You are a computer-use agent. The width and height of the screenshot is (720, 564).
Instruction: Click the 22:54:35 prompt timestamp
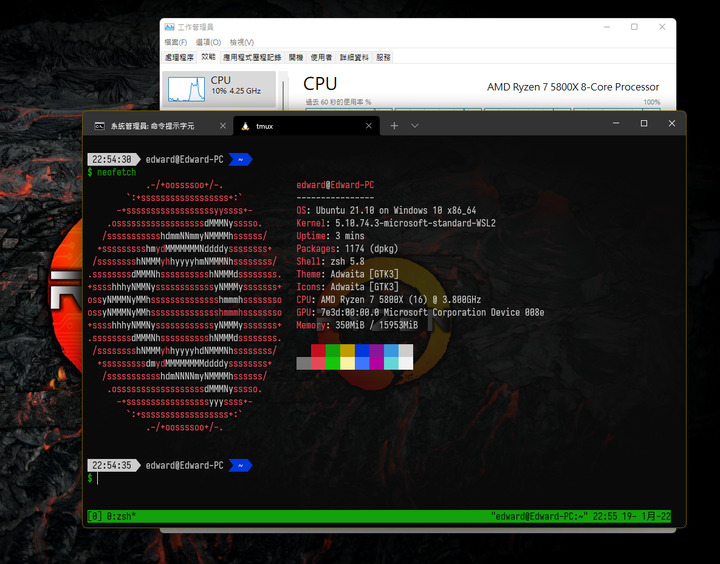(112, 465)
